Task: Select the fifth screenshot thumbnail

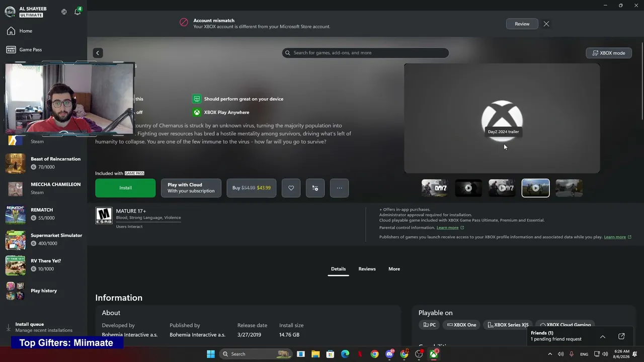Action: [x=569, y=188]
